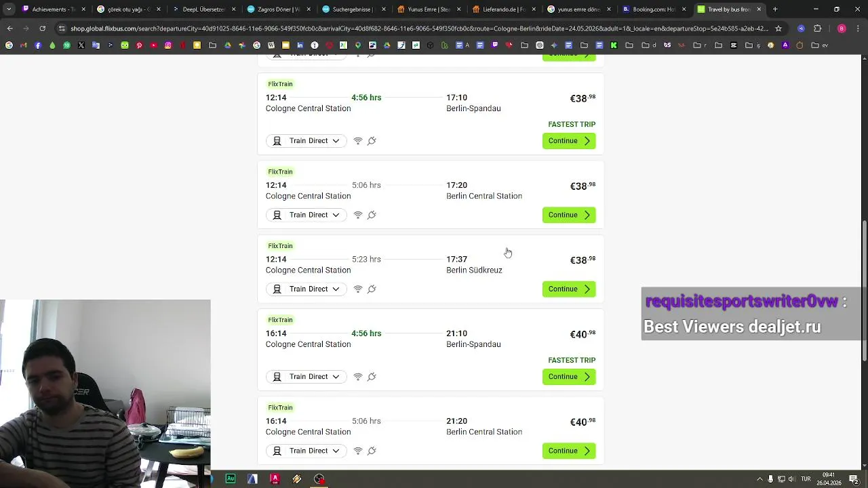Expand Train Direct on 16:14–21:20 trip
This screenshot has width=868, height=488.
pyautogui.click(x=307, y=451)
